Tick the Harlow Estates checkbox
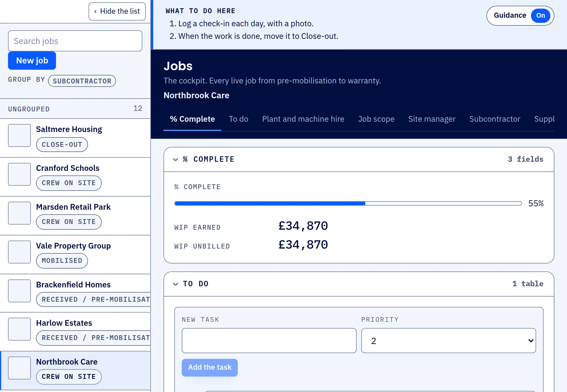567x392 pixels. coord(19,329)
